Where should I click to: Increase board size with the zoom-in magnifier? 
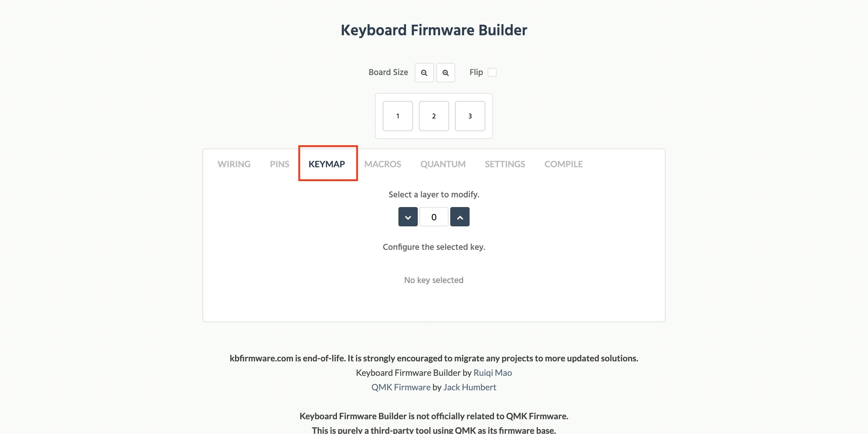[x=445, y=72]
